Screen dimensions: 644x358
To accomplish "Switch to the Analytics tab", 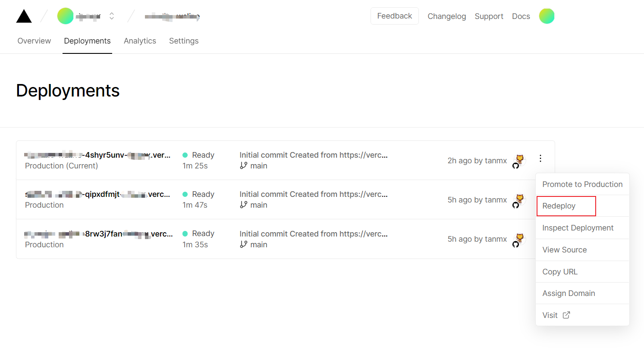I will (140, 41).
